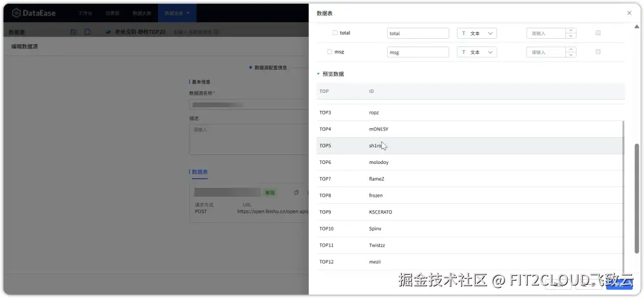Viewport: 644px width, 298px height.
Task: Open the 仪表板 nav item
Action: (x=112, y=13)
